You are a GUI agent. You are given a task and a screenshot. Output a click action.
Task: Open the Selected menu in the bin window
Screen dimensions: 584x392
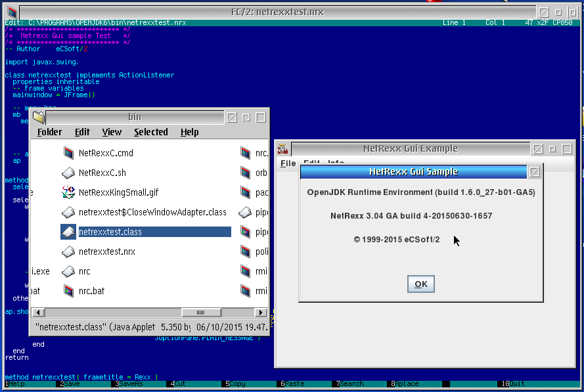point(151,132)
